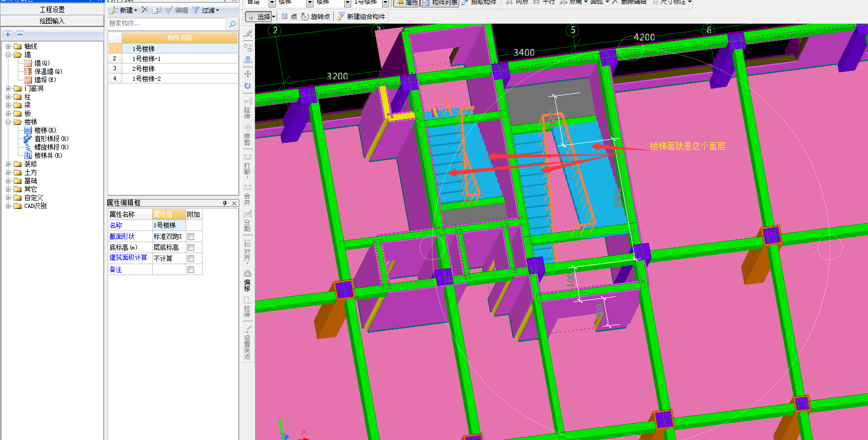
Task: Click the Break (打断) tool
Action: 248,165
